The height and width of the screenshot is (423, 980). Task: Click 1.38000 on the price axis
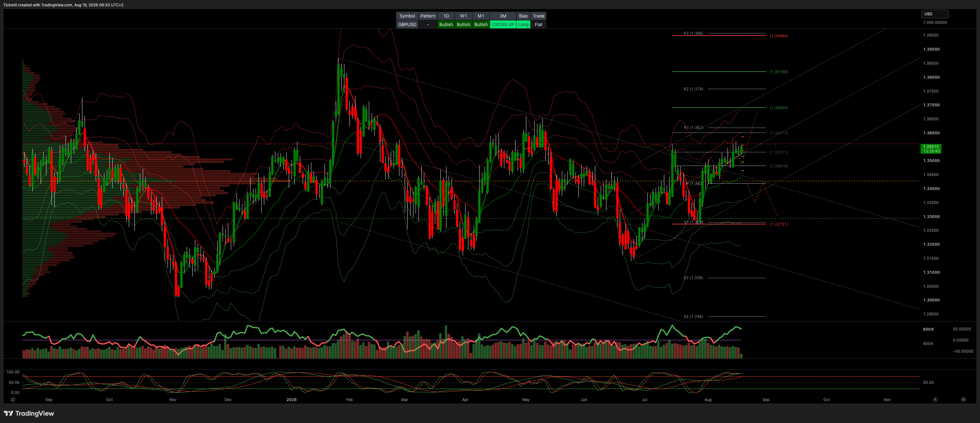click(931, 77)
